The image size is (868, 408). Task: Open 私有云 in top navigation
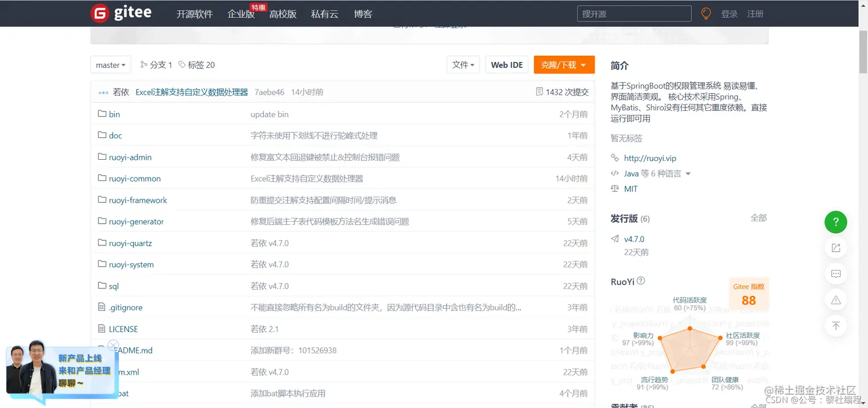(x=325, y=14)
